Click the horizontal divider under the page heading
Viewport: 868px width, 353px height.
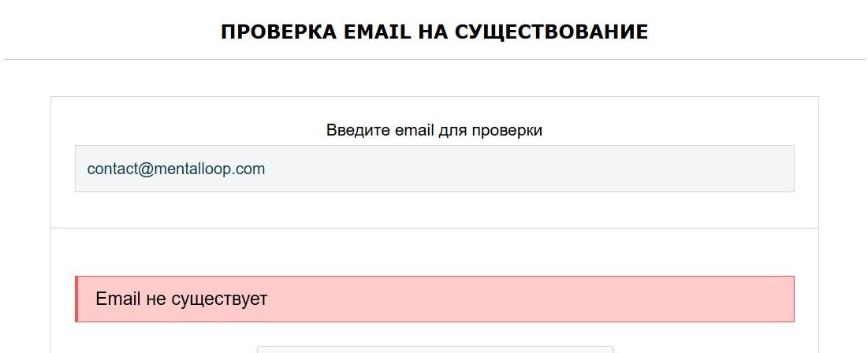pyautogui.click(x=434, y=59)
